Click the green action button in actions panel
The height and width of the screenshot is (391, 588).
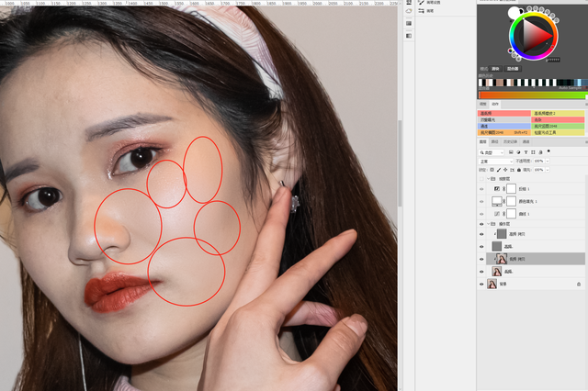click(x=558, y=126)
